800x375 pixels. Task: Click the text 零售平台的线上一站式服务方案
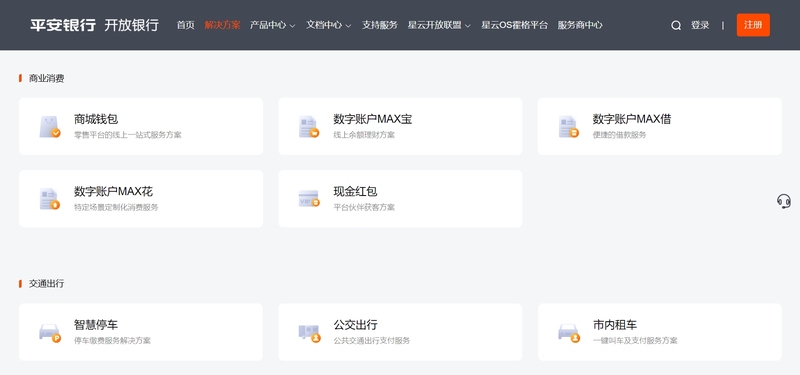(x=128, y=135)
